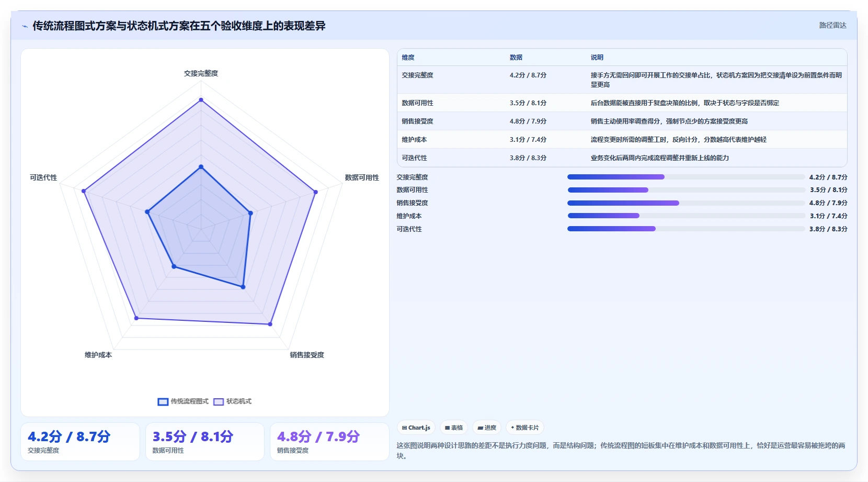Viewport: 868px width, 482px height.
Task: Click the 交接完整度 radar axis label
Action: 201,73
